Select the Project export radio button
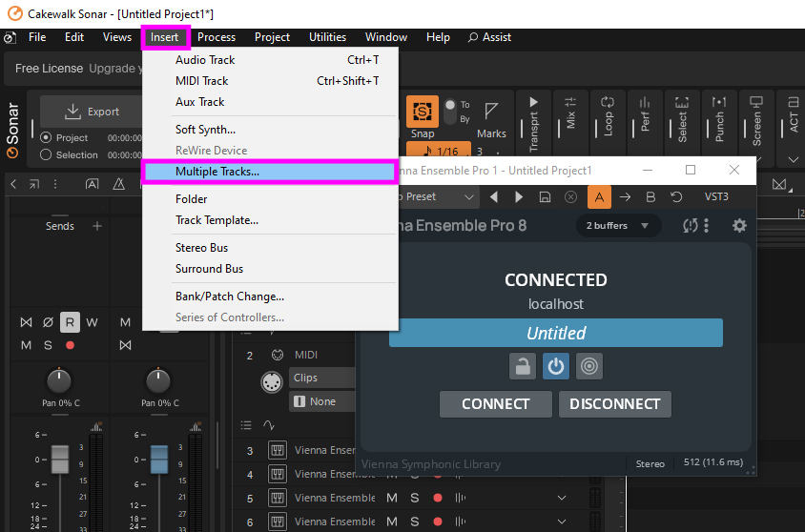Viewport: 805px width, 532px height. coord(46,137)
